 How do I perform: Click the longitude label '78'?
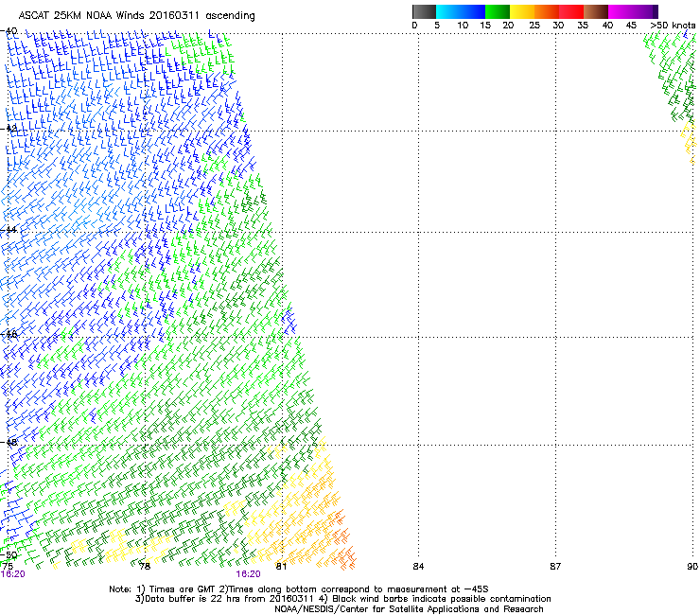click(145, 567)
